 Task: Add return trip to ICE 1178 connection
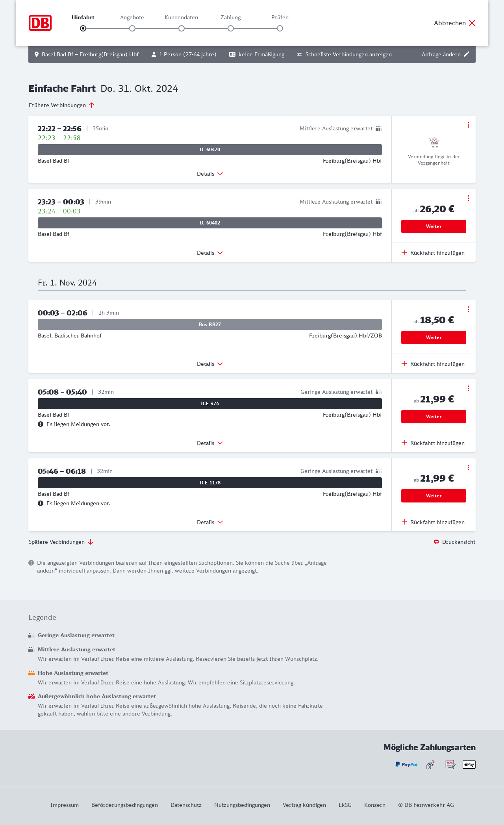click(x=433, y=522)
